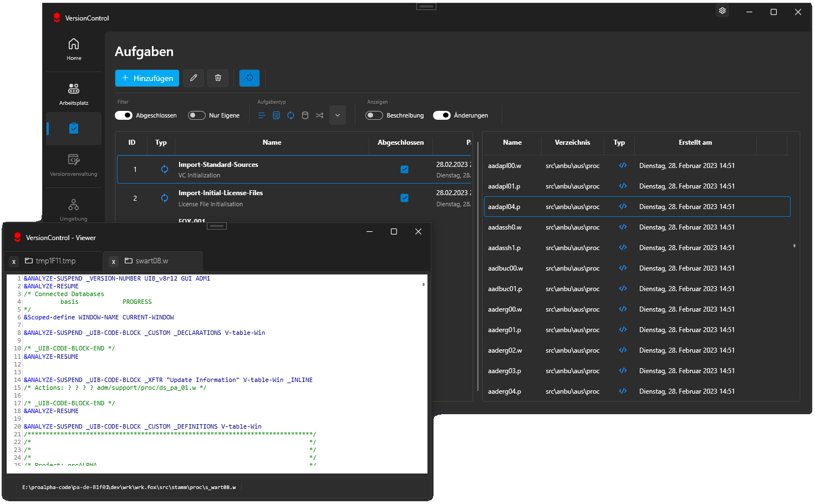Click the Hinzufügen button
The width and height of the screenshot is (815, 504).
tap(147, 78)
